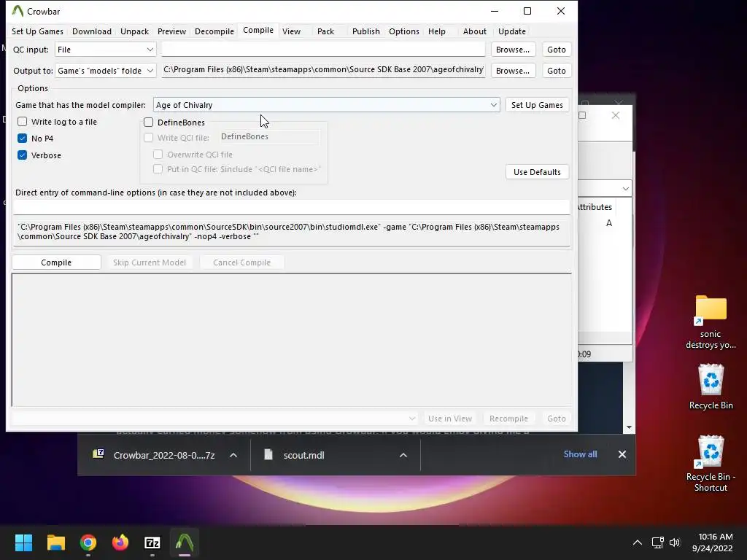Click the output path text field

(323, 70)
